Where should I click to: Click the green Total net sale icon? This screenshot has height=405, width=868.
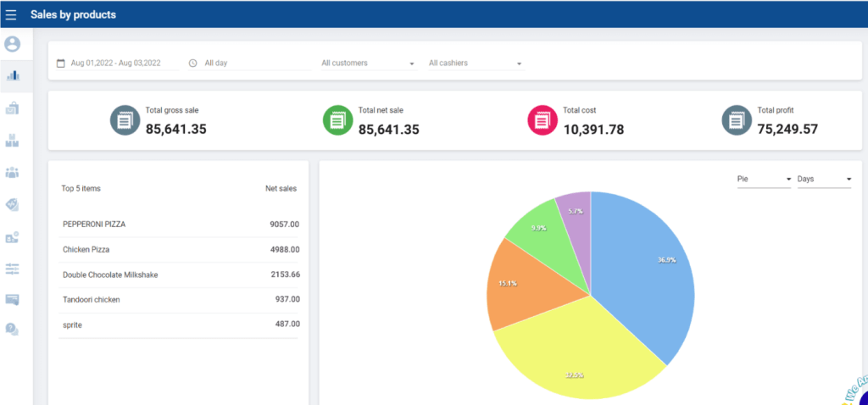tap(337, 120)
